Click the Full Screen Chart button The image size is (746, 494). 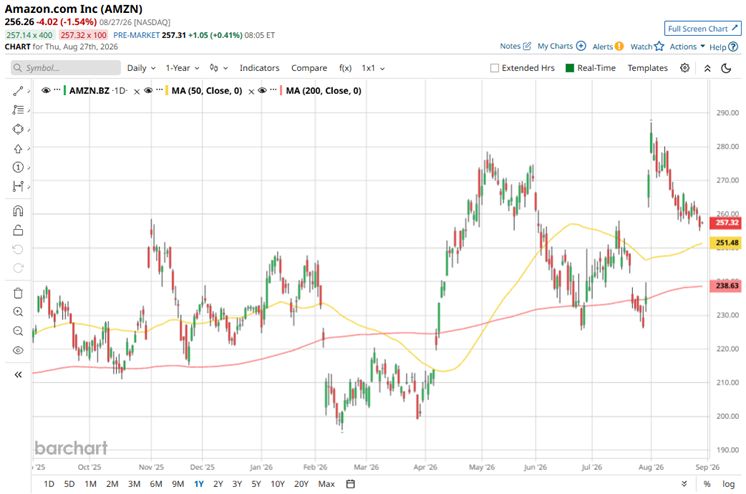[702, 29]
